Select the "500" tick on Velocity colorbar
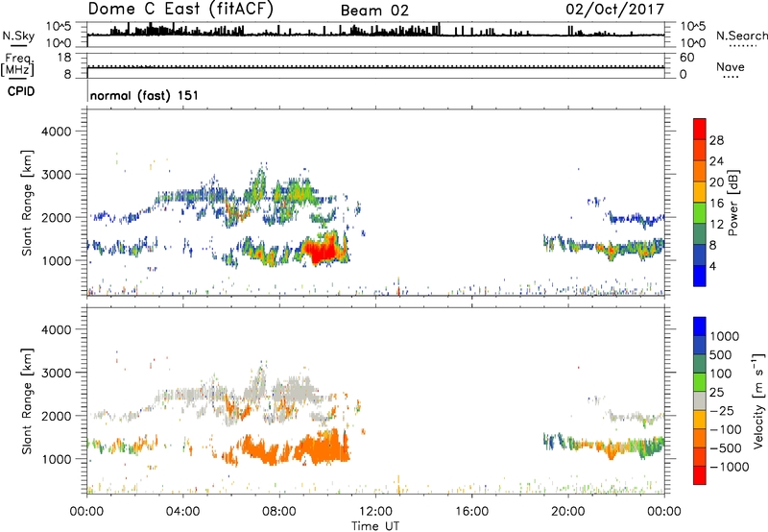Image resolution: width=768 pixels, height=532 pixels. coord(723,355)
